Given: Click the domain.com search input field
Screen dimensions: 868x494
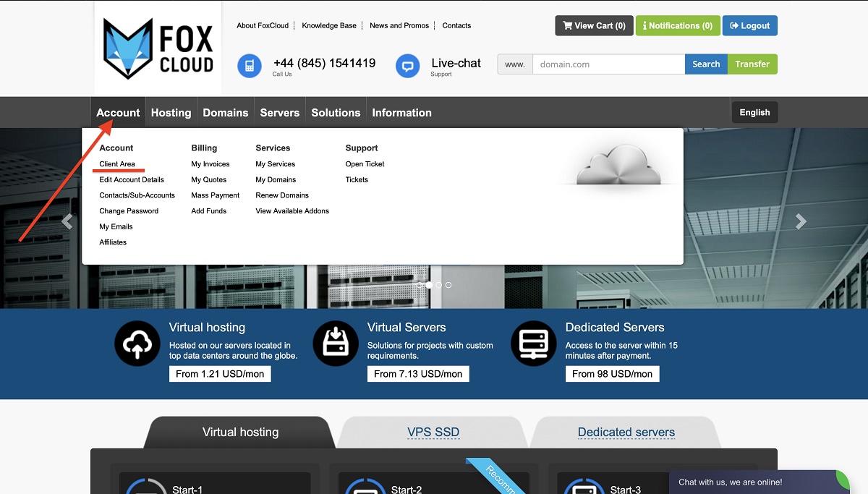Looking at the screenshot, I should (608, 64).
